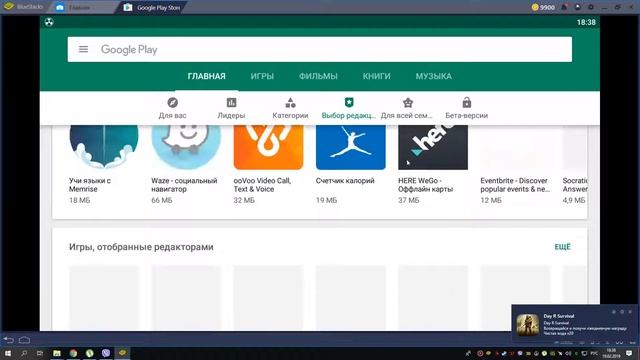The image size is (640, 360).
Task: Click the 'Игры, отобранные редакторами' heading
Action: [141, 247]
